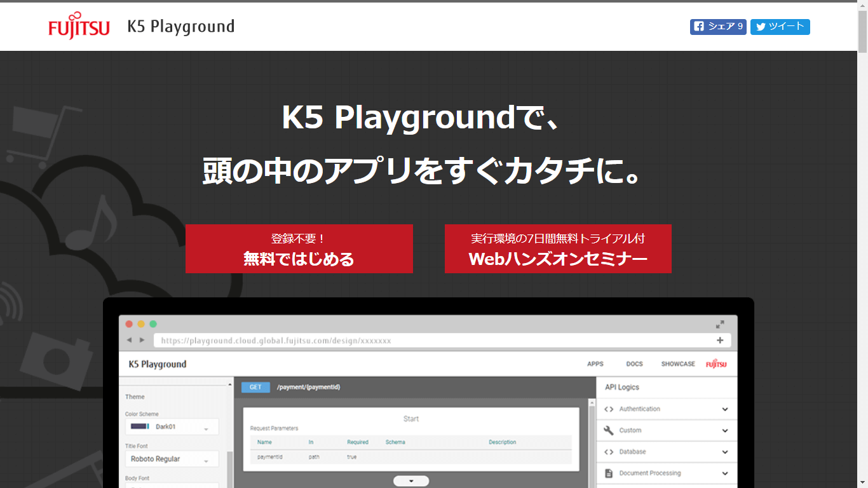Image resolution: width=868 pixels, height=488 pixels.
Task: Click the Dark01 color scheme swatch
Action: 139,426
